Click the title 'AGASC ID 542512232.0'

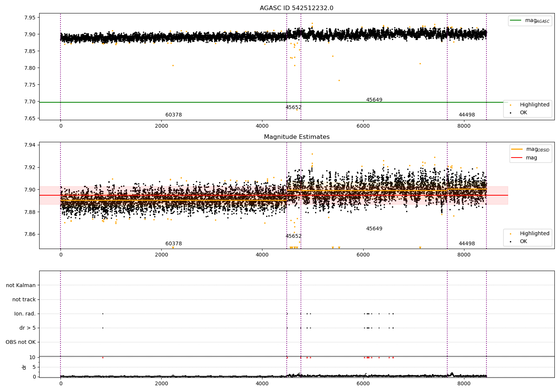[x=296, y=8]
